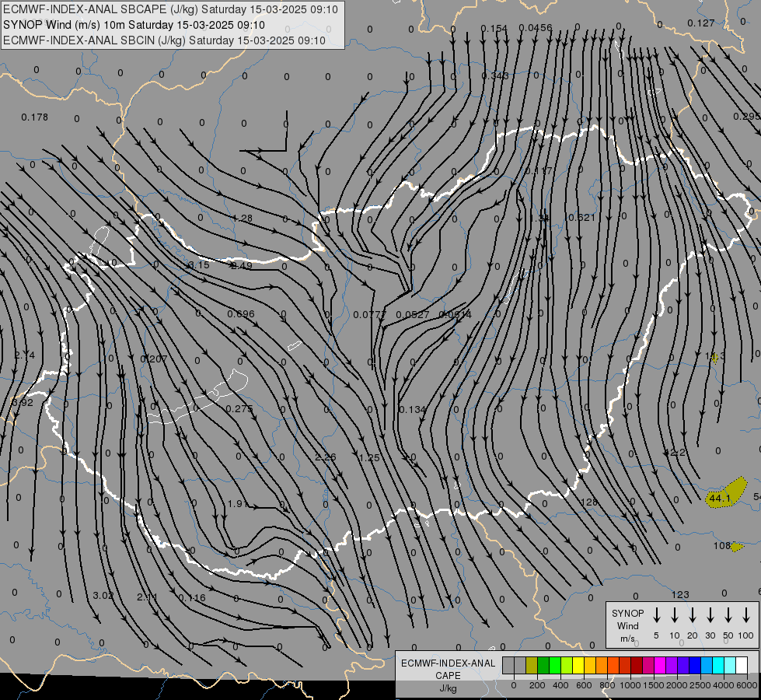Image resolution: width=761 pixels, height=700 pixels.
Task: Click the 0.134 value on the map
Action: coord(412,410)
